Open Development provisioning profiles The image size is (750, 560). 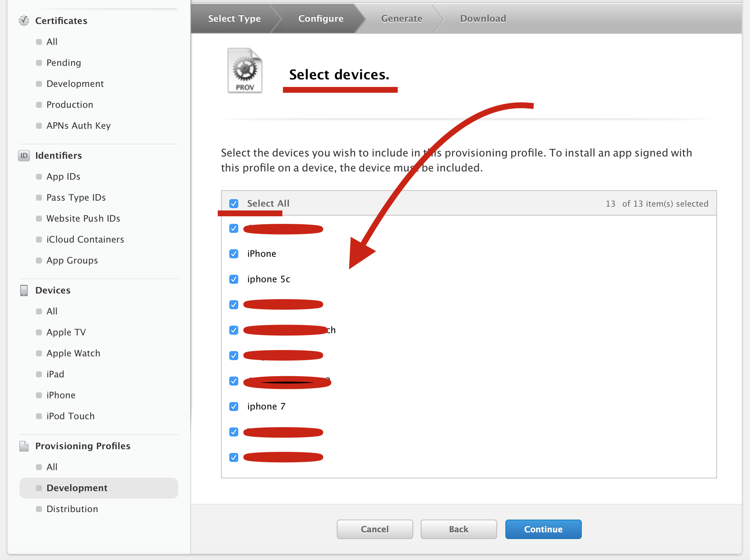pyautogui.click(x=99, y=488)
